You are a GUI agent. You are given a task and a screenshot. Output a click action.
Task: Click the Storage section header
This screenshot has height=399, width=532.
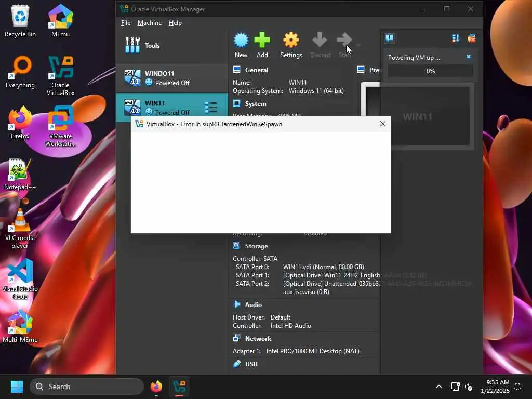coord(257,246)
